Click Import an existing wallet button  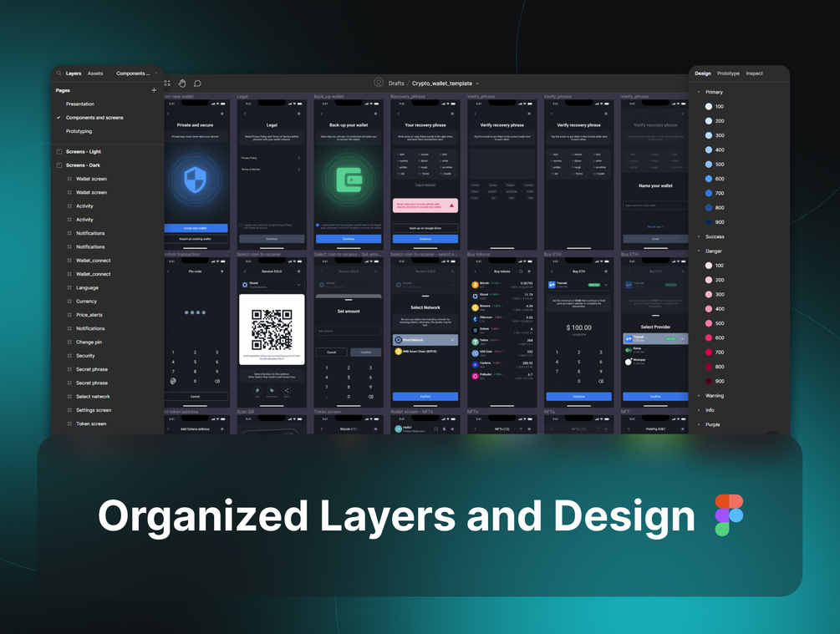(196, 239)
